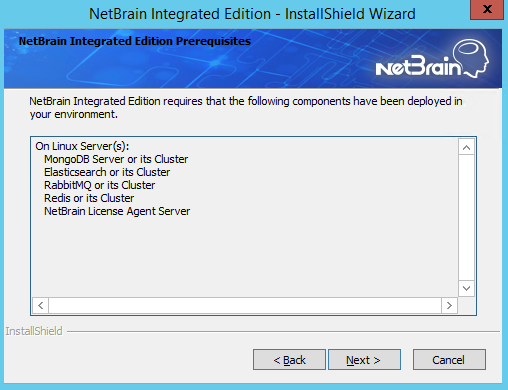This screenshot has width=508, height=390.
Task: Go to previous step with Back button
Action: (289, 360)
